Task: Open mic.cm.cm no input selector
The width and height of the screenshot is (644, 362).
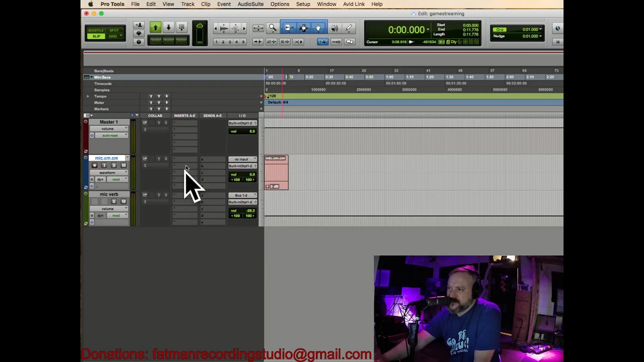Action: (x=243, y=159)
